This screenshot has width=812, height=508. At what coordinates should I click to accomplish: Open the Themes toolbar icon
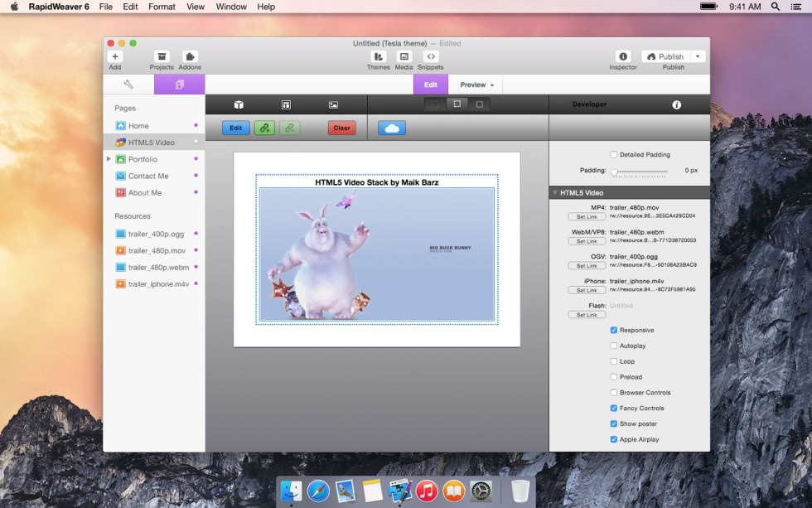(x=379, y=56)
